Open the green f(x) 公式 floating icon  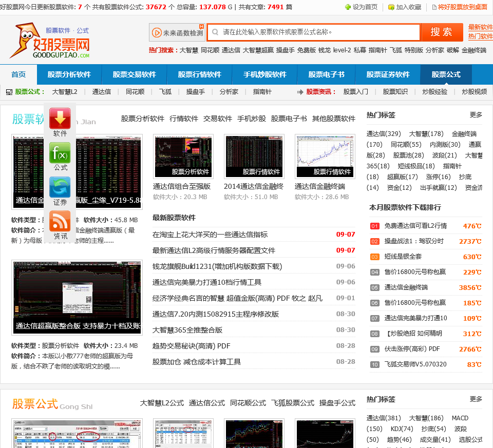(60, 152)
